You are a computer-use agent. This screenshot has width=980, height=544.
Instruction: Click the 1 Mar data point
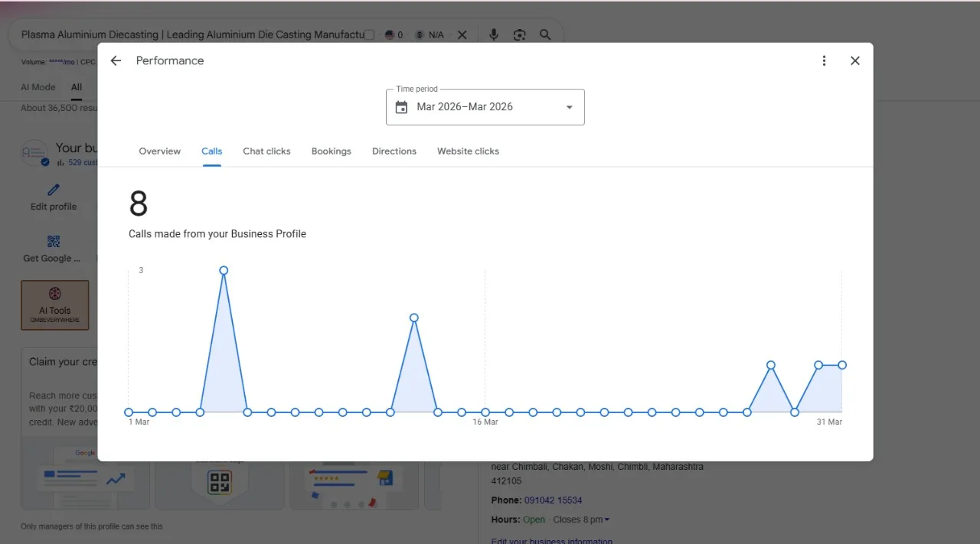pyautogui.click(x=129, y=412)
